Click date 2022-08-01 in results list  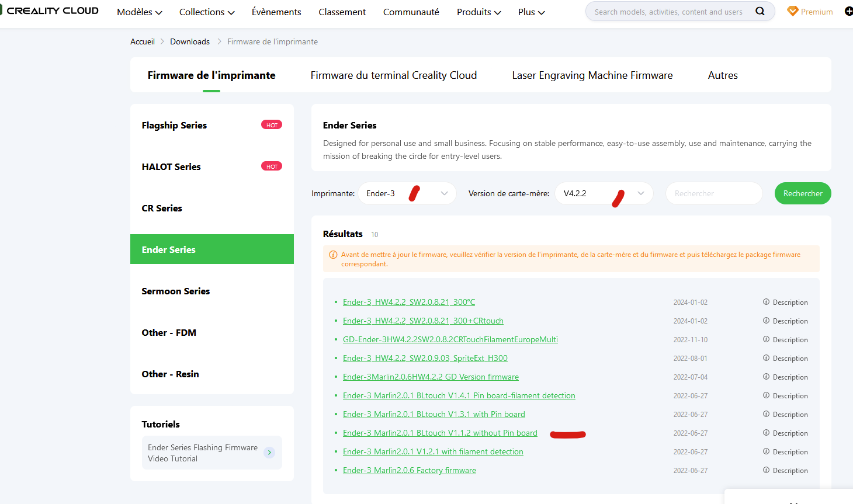690,358
